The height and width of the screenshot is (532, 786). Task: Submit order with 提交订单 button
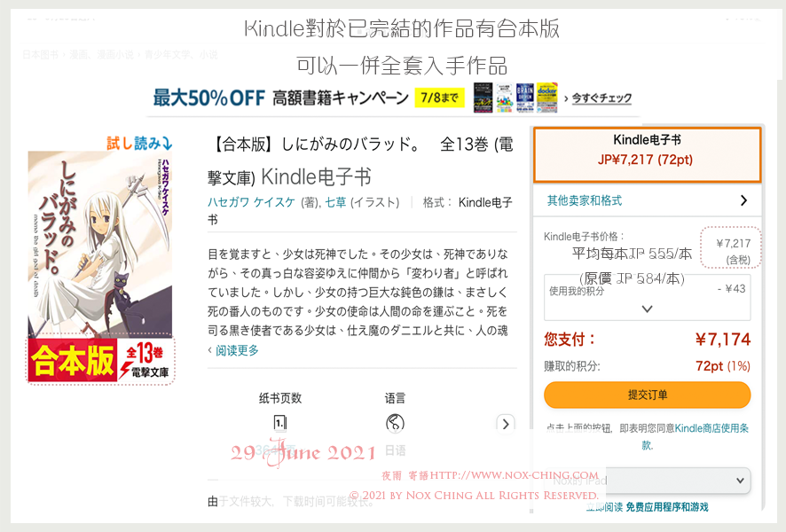[x=647, y=395]
